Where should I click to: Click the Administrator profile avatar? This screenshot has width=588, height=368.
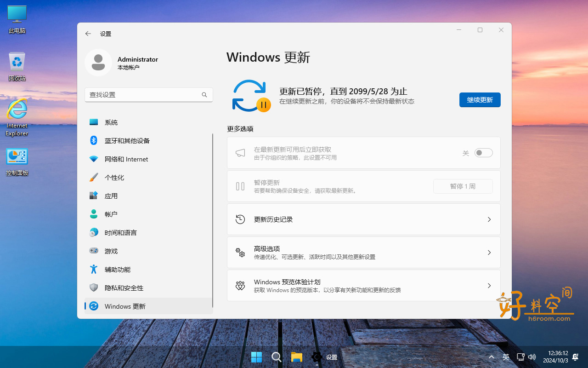(98, 63)
